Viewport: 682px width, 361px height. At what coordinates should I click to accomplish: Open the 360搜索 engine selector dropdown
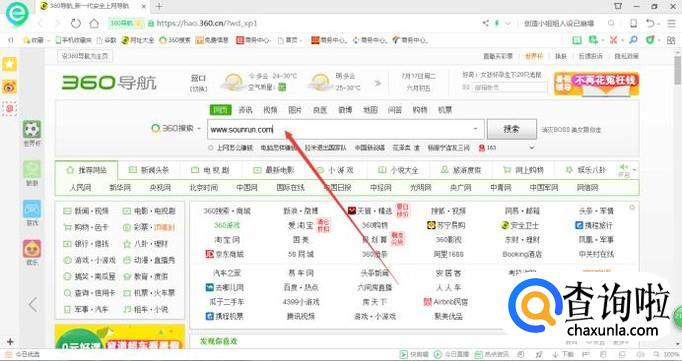coord(176,129)
